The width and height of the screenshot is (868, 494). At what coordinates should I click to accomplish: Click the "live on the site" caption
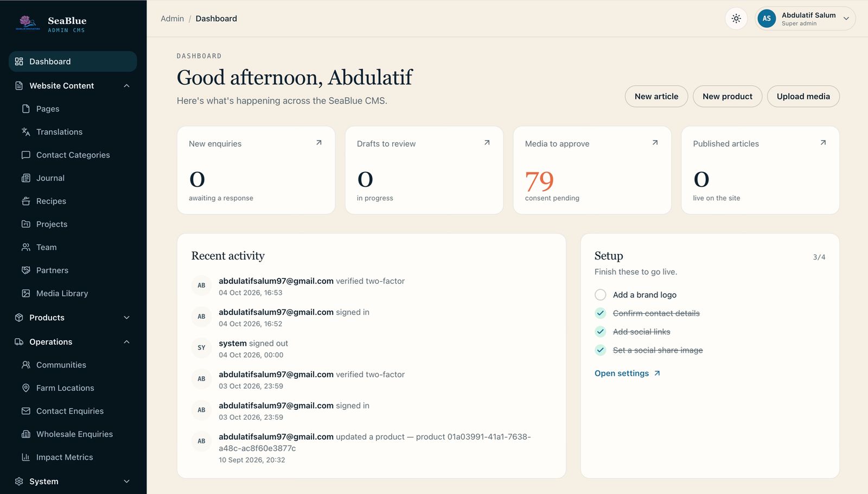pyautogui.click(x=716, y=198)
